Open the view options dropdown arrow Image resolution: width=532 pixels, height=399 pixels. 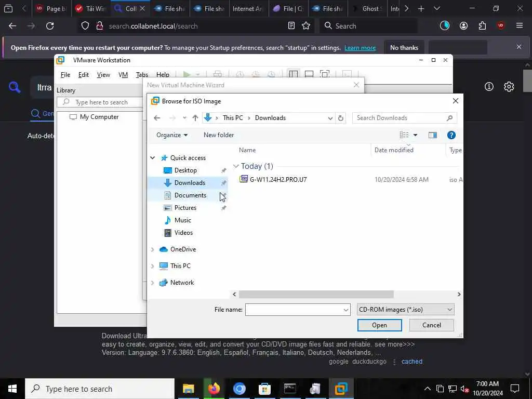[415, 135]
